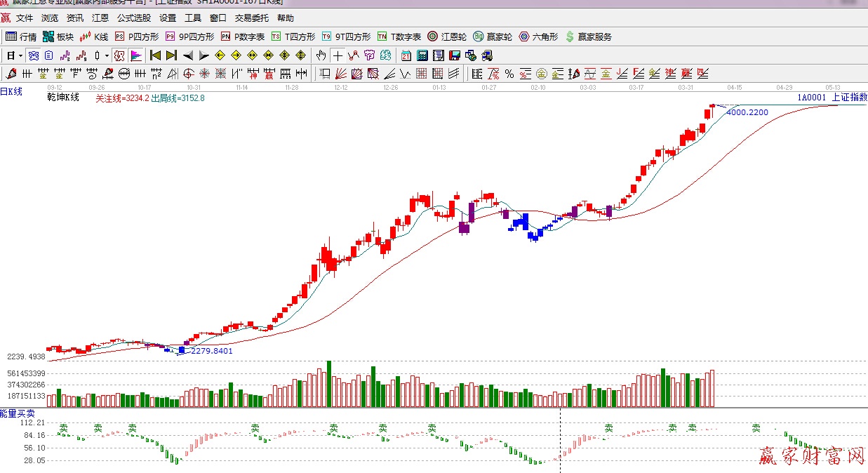Open the 公式选股 menu
Screen dimensions: 868x473
(x=133, y=18)
